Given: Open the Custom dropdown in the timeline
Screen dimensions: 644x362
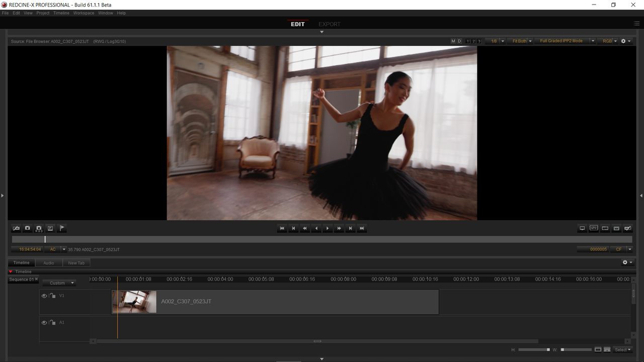Looking at the screenshot, I should pyautogui.click(x=59, y=283).
